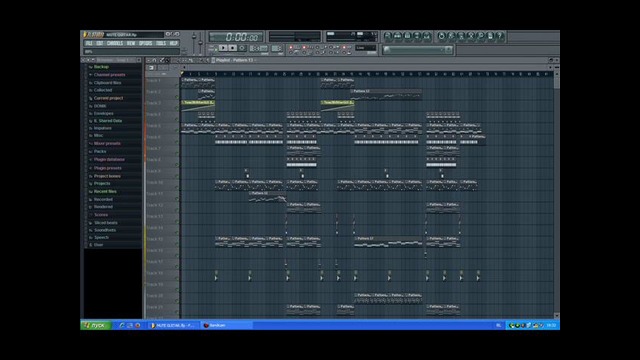Open the CHANNELS menu
The image size is (640, 360).
point(115,43)
